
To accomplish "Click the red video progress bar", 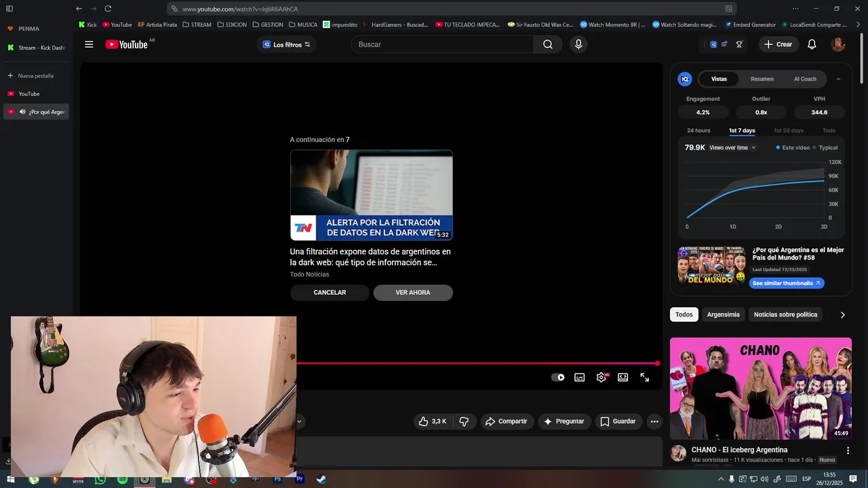I will (x=477, y=364).
